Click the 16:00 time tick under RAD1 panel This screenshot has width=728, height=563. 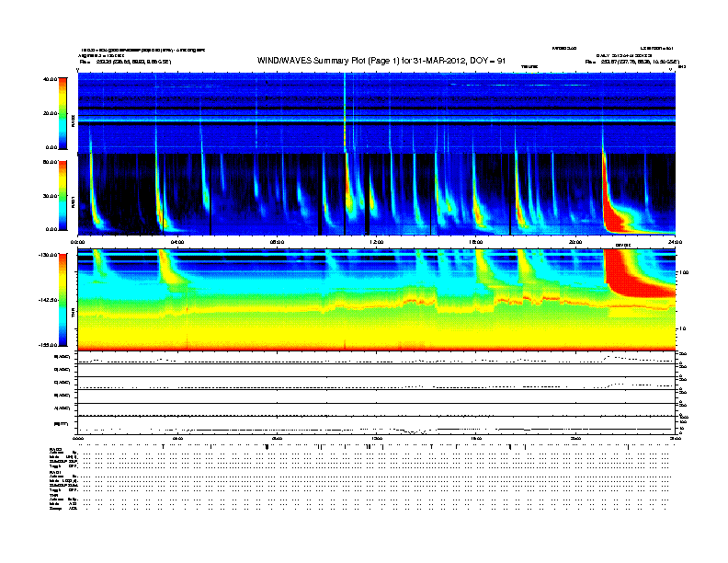pyautogui.click(x=476, y=242)
